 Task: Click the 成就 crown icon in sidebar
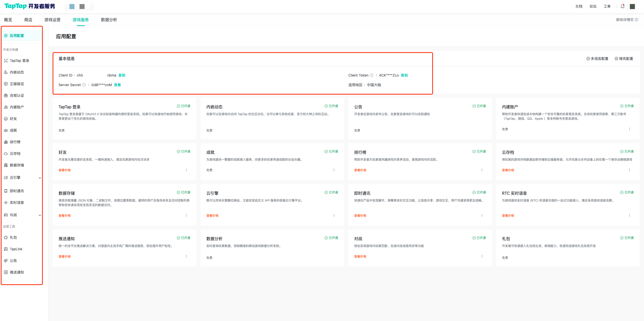pyautogui.click(x=6, y=130)
